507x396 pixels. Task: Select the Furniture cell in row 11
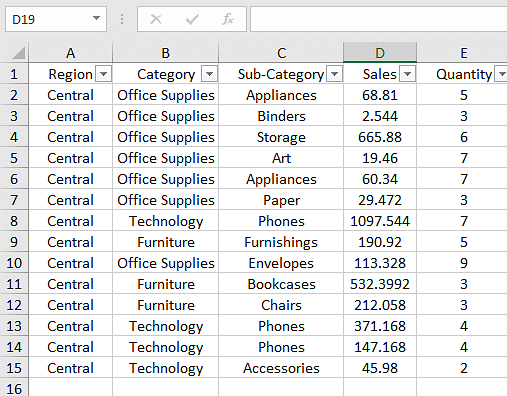point(166,284)
